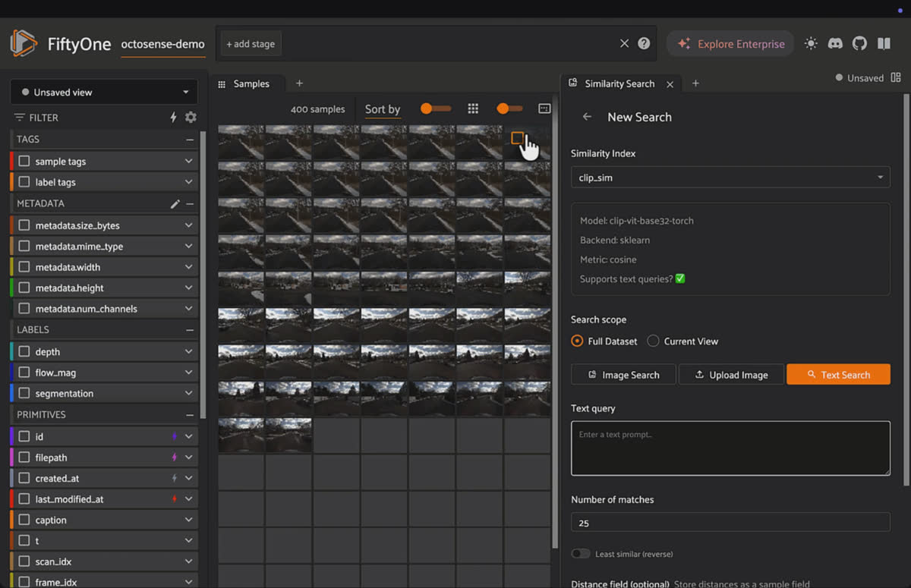Switch to the Samples tab

[250, 83]
